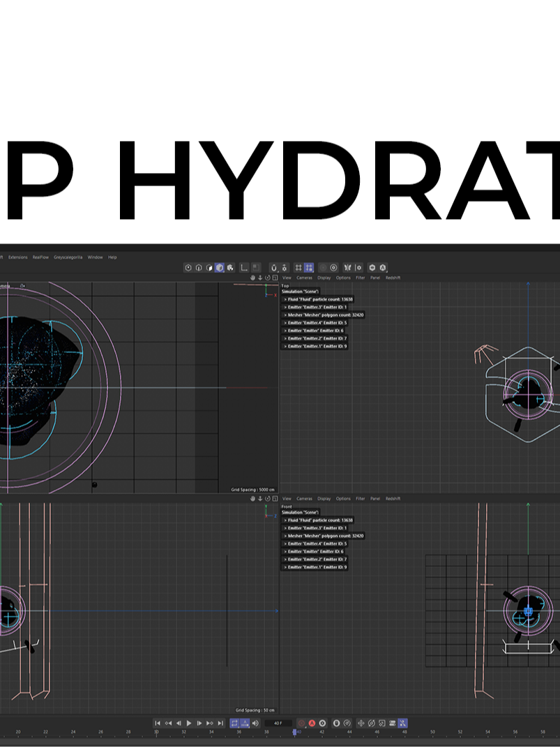Click the highlighted Model mode cube icon

220,268
